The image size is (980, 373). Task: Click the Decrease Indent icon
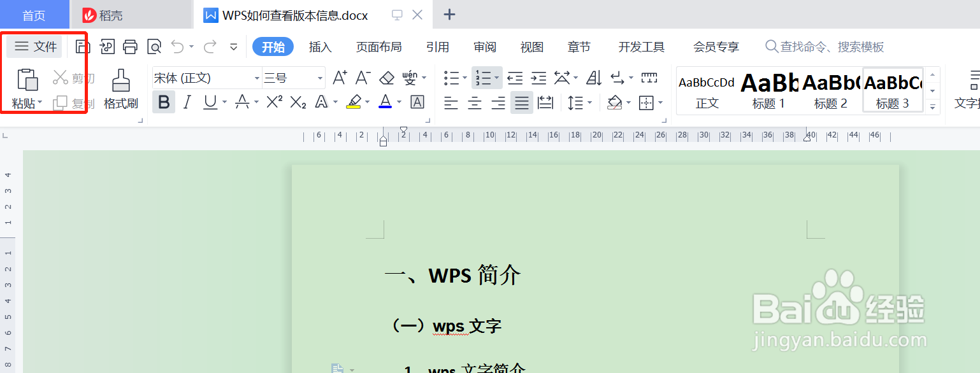(x=515, y=78)
